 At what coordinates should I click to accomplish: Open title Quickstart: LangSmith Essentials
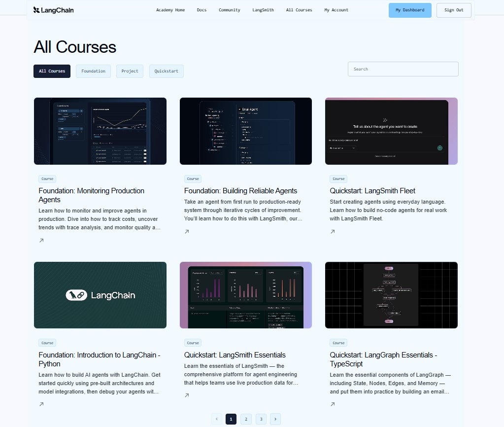(235, 355)
